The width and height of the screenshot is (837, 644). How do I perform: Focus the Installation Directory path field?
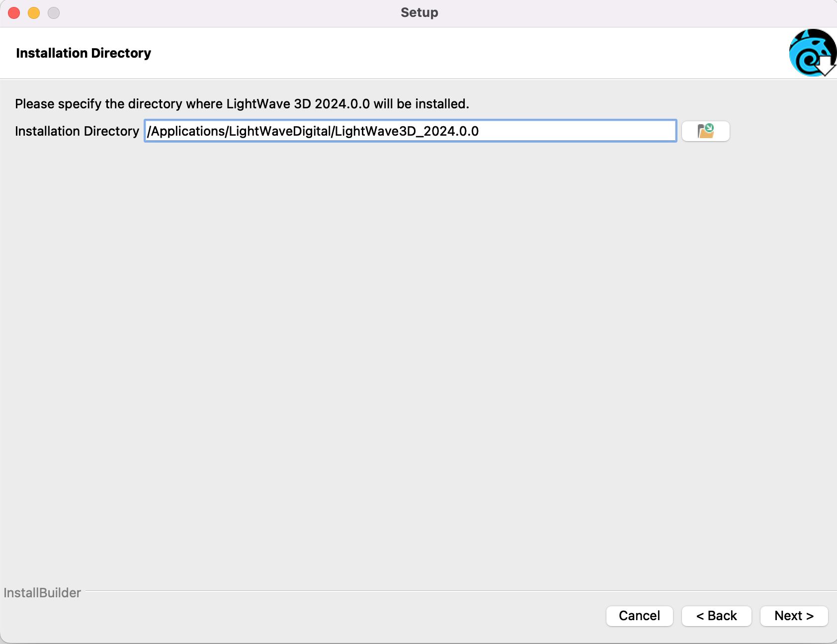[411, 131]
